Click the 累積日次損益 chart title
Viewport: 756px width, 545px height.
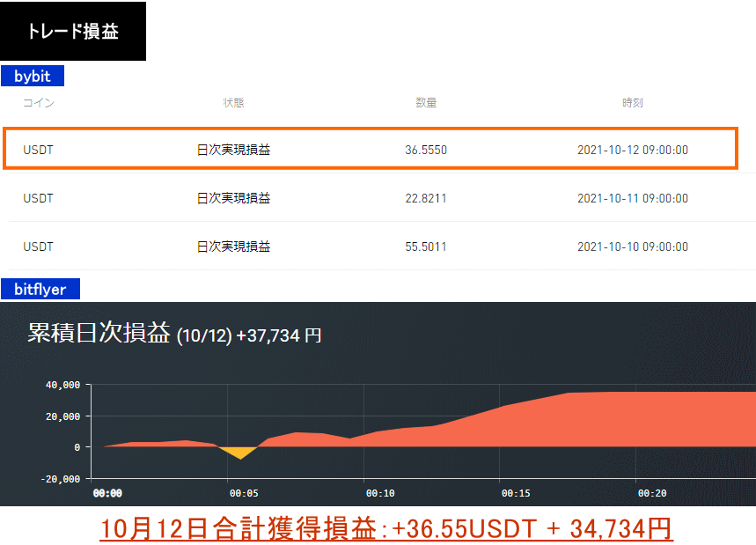(99, 334)
